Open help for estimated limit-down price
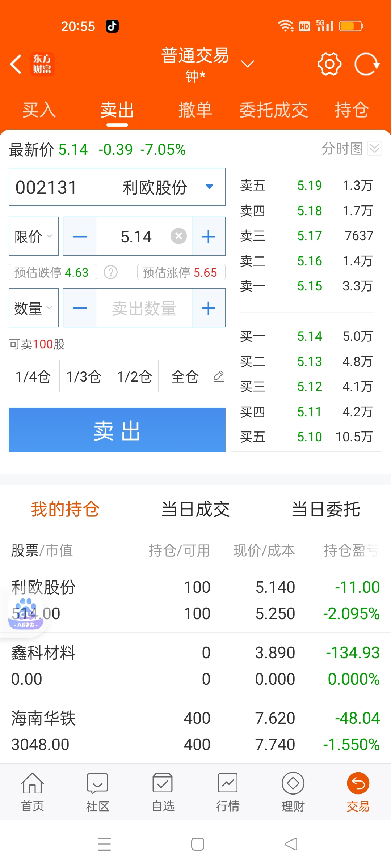The width and height of the screenshot is (391, 868). [111, 272]
